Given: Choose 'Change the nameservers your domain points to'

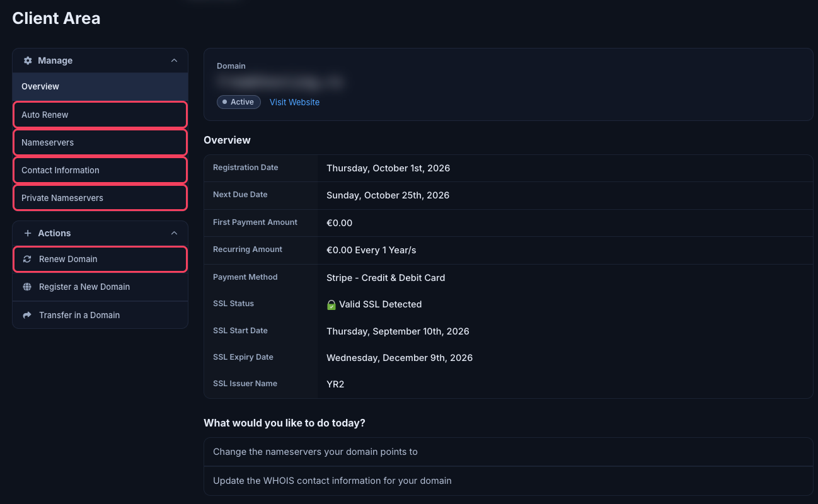Looking at the screenshot, I should [x=509, y=452].
